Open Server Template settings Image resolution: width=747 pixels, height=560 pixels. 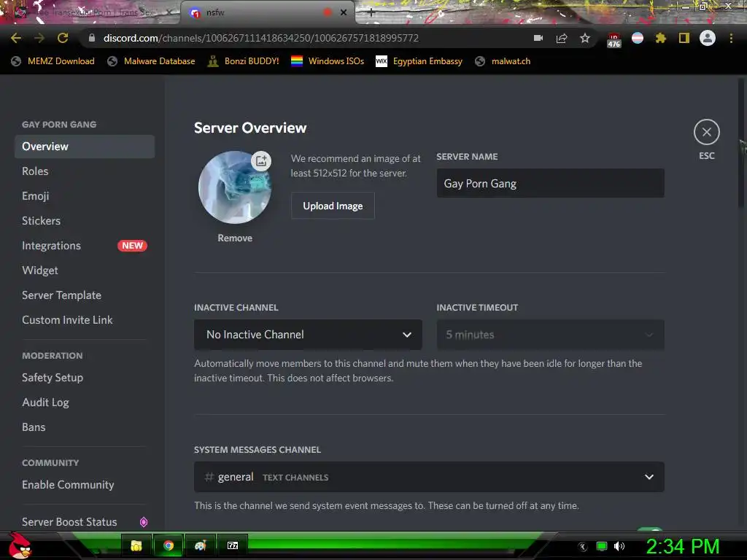click(x=85, y=295)
